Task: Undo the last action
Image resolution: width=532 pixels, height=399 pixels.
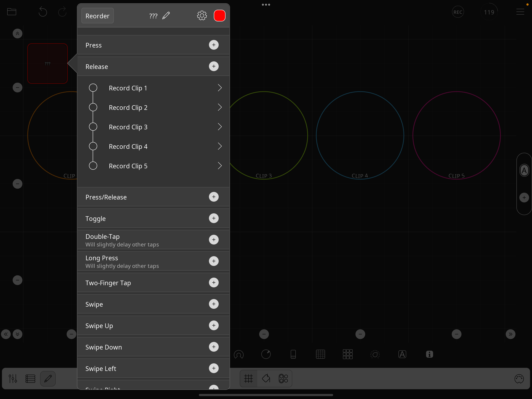Action: click(x=43, y=12)
